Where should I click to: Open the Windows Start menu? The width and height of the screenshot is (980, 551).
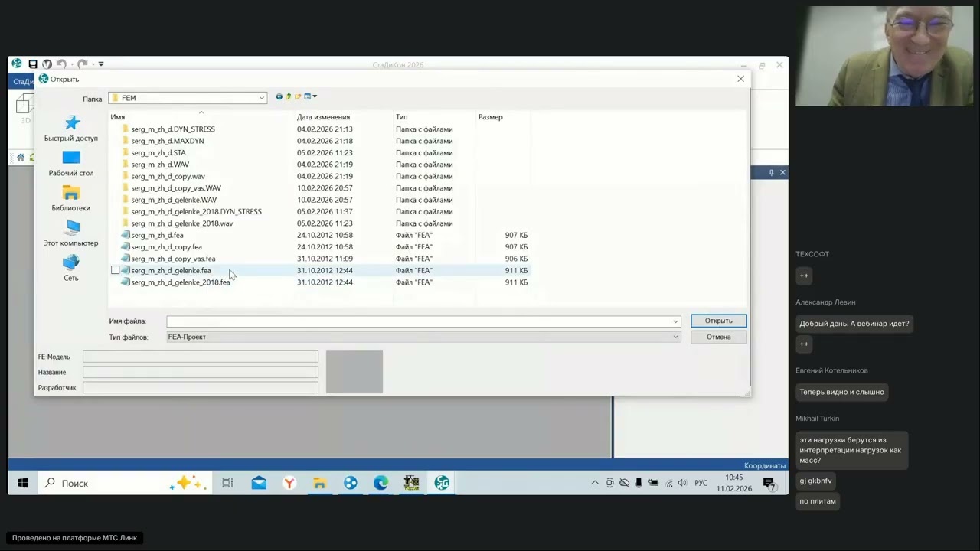(x=23, y=484)
